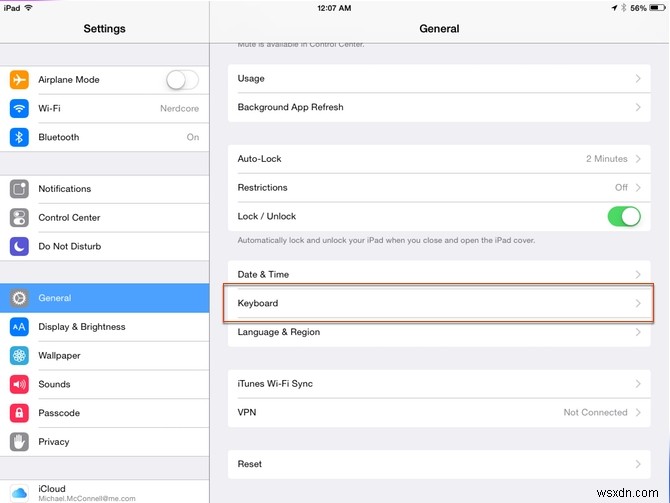This screenshot has width=670, height=503.
Task: Tap the Wallpaper flower icon
Action: pyautogui.click(x=19, y=356)
